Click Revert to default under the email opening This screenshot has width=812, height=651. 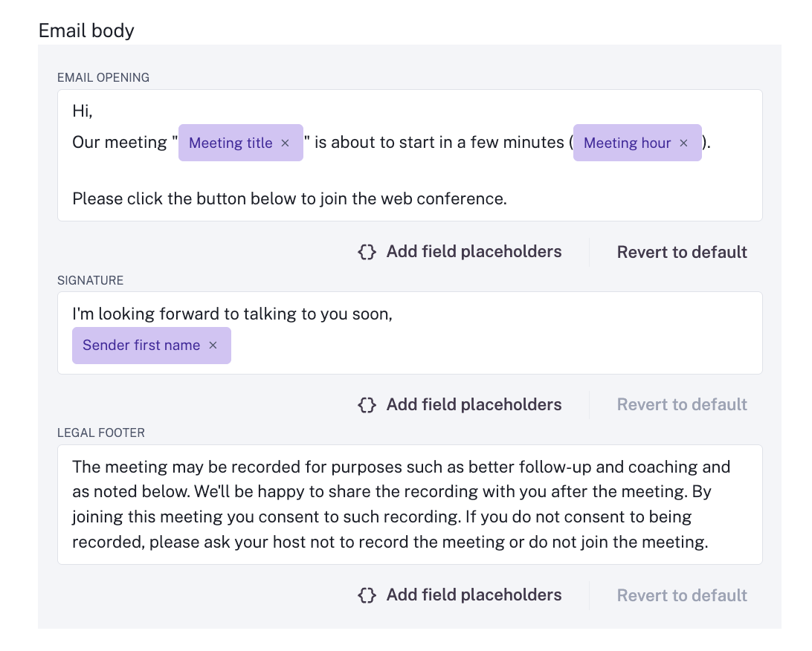[x=681, y=251]
